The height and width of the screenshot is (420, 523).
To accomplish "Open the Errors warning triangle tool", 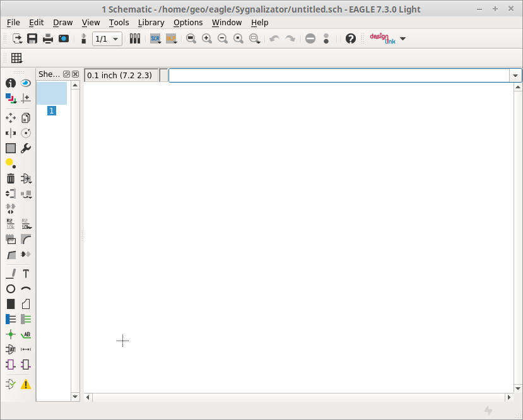I will point(26,384).
